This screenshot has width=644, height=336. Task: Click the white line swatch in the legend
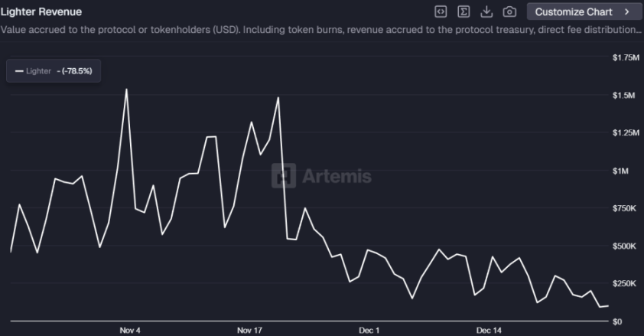[x=19, y=70]
